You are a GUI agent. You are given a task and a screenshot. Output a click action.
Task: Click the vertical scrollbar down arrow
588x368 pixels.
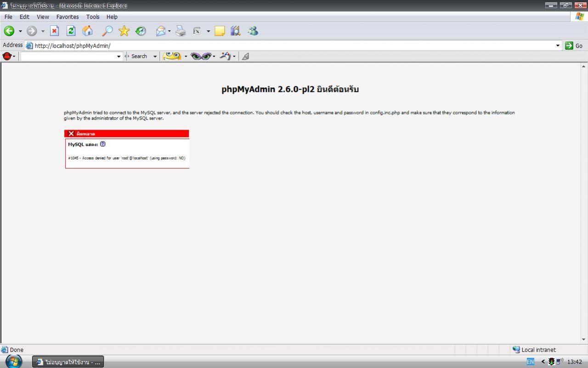pyautogui.click(x=584, y=339)
